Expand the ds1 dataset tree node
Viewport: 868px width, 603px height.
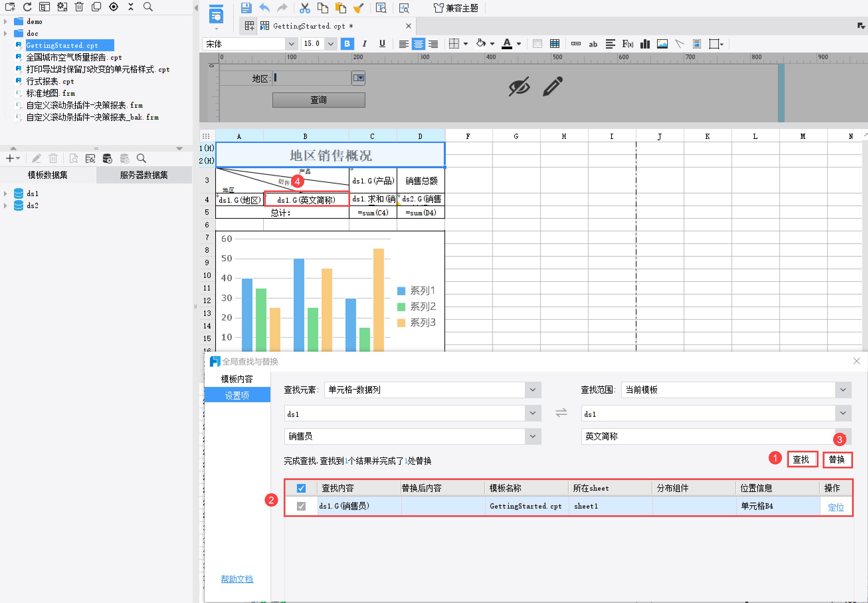click(5, 194)
